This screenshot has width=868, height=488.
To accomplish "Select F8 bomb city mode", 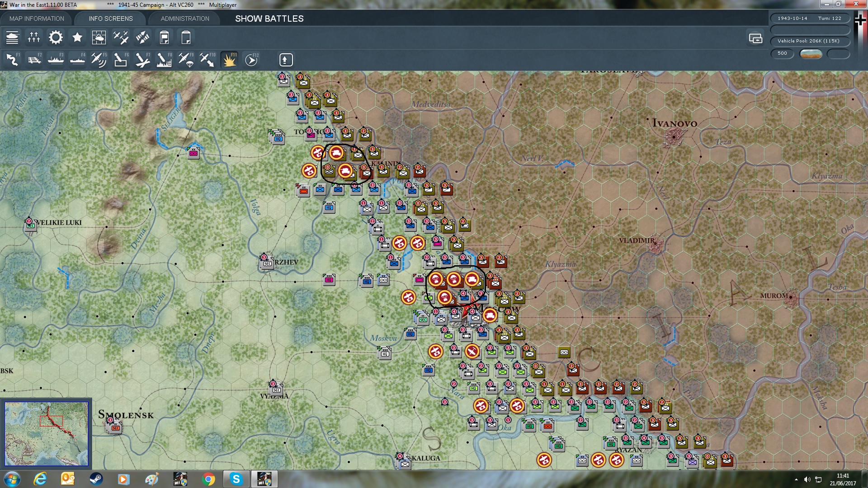I will pyautogui.click(x=164, y=60).
